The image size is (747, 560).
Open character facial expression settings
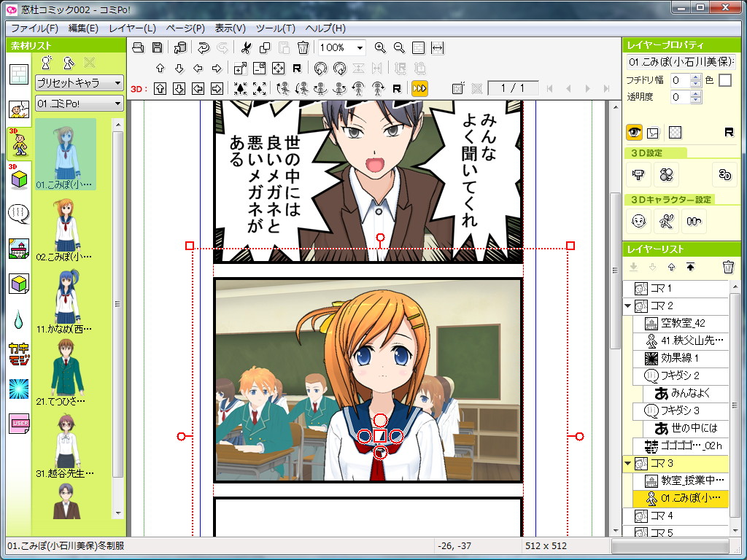tap(638, 222)
